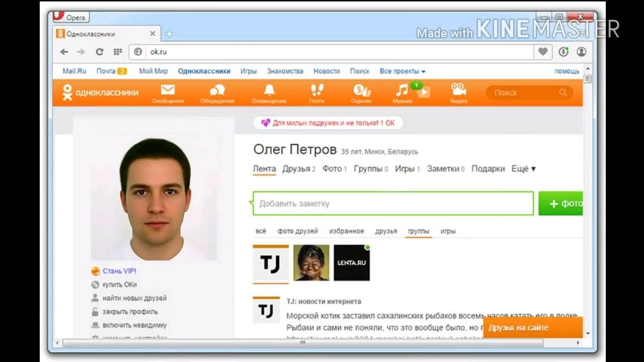Select the группы feed filter
644x362 pixels.
pyautogui.click(x=419, y=231)
